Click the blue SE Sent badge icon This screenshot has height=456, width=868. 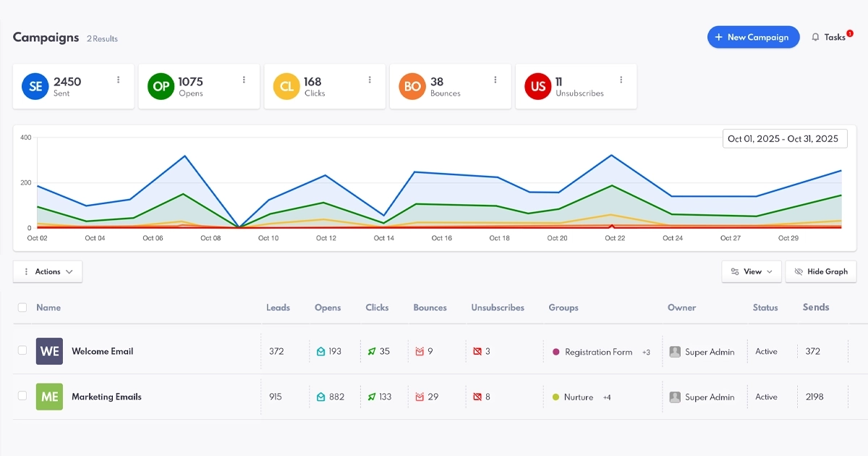tap(35, 86)
